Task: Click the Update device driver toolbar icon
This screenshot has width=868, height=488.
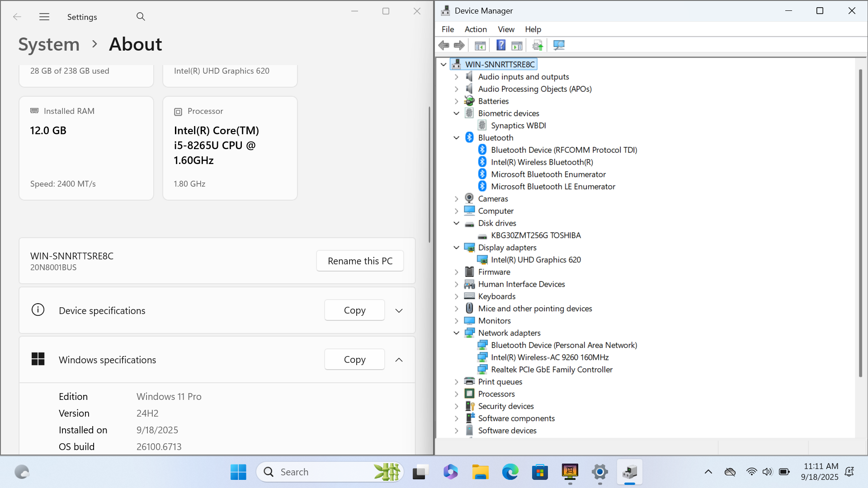Action: point(538,45)
